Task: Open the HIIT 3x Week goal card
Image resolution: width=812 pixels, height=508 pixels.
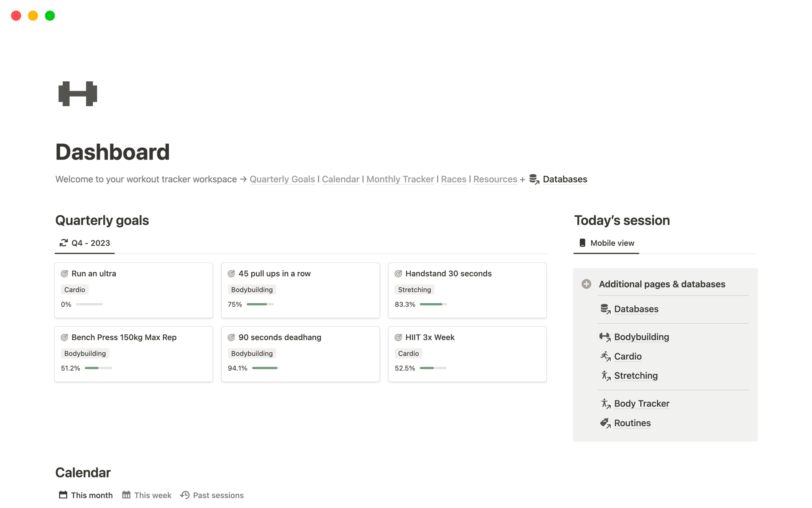Action: [x=430, y=337]
